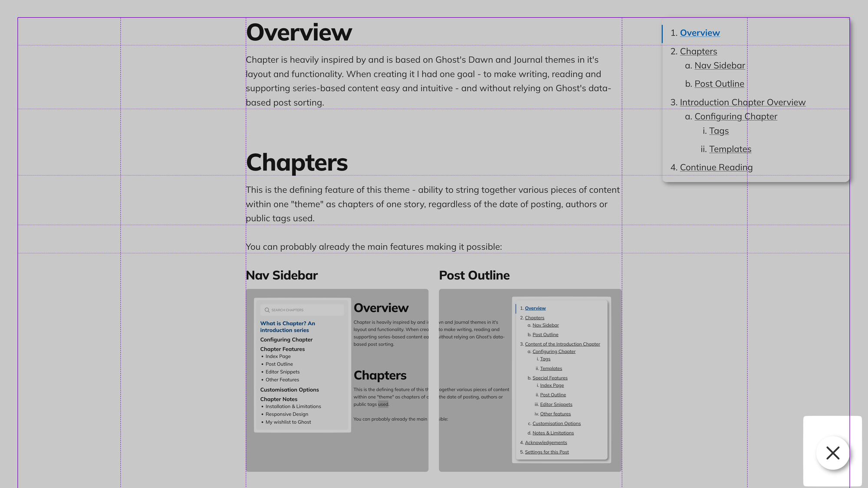This screenshot has width=868, height=488.
Task: Toggle visibility of post outline panel
Action: 833,453
